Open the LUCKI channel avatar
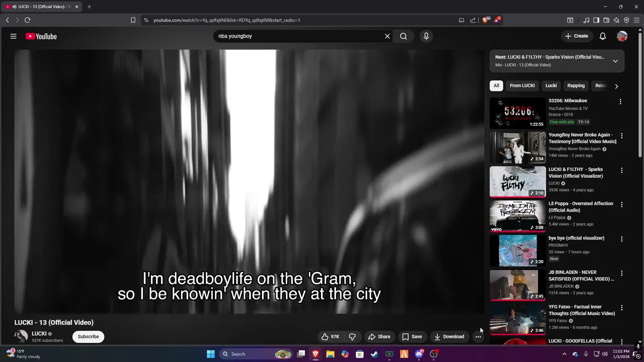 pyautogui.click(x=21, y=336)
